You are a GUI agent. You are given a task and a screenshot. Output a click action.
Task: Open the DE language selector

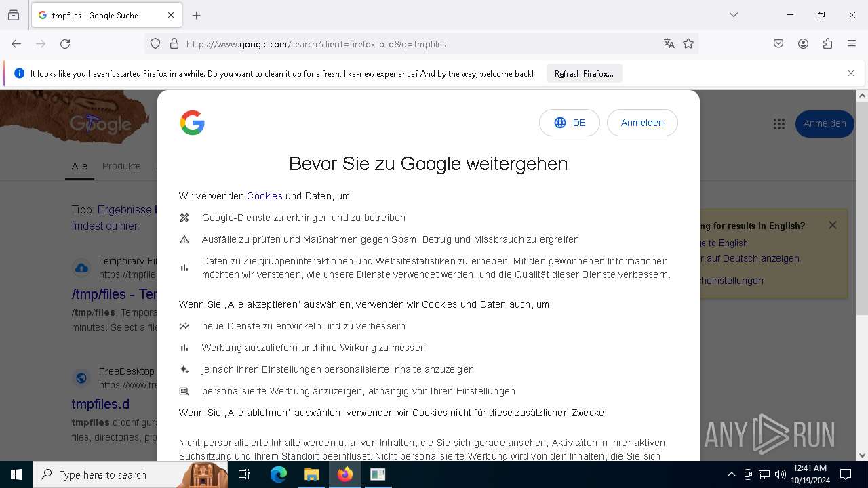570,123
